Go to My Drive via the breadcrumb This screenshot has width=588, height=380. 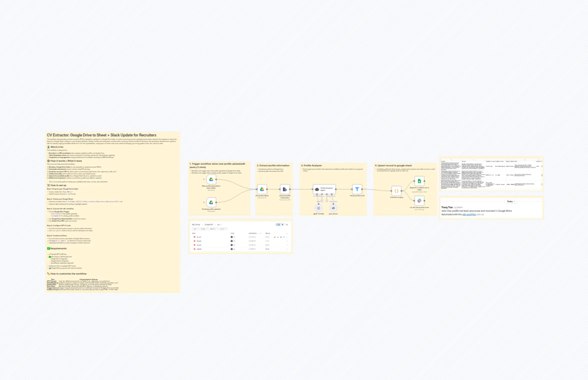pos(196,225)
